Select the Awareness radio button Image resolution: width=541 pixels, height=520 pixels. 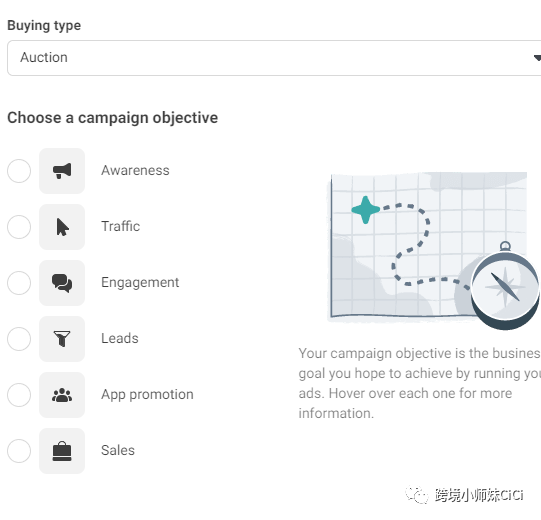19,171
